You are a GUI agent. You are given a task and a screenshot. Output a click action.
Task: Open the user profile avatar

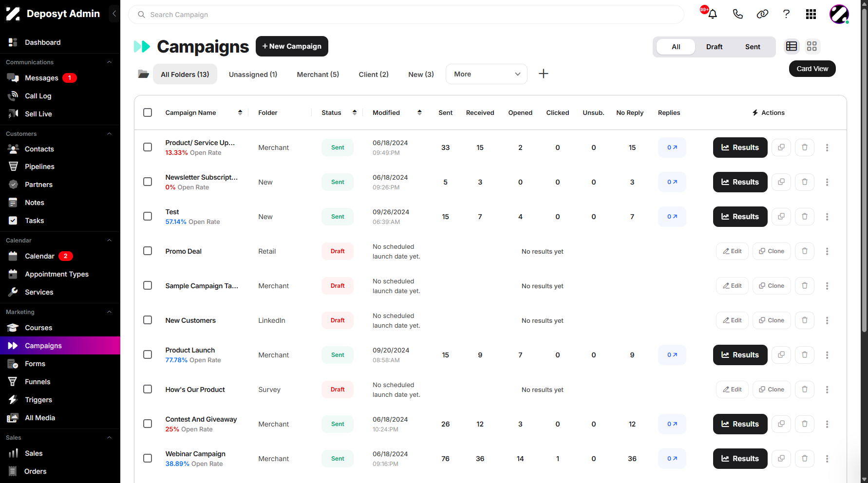[x=839, y=14]
